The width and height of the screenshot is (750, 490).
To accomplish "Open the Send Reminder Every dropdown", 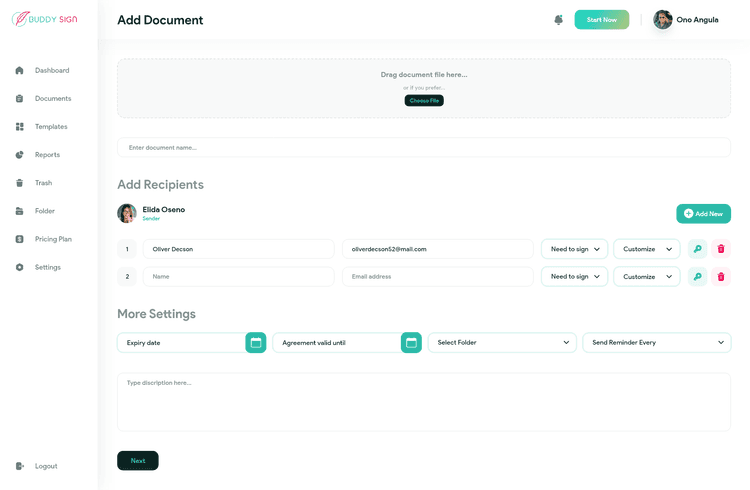I will coord(656,343).
